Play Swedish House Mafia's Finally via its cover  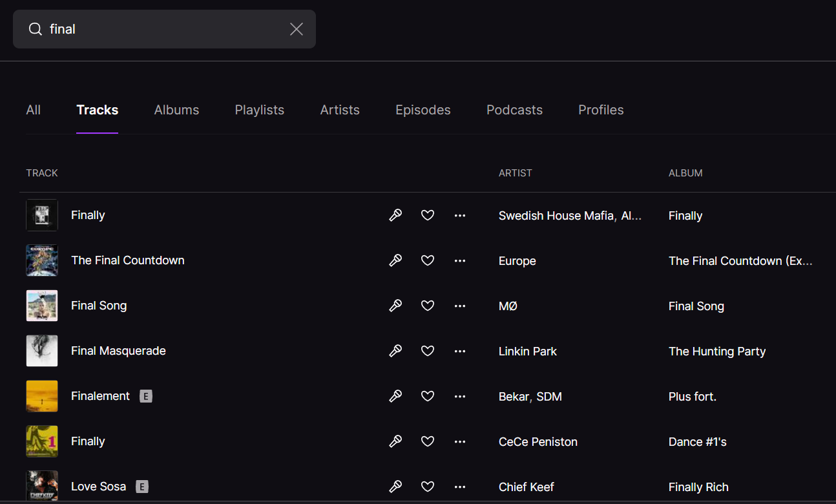(x=42, y=215)
